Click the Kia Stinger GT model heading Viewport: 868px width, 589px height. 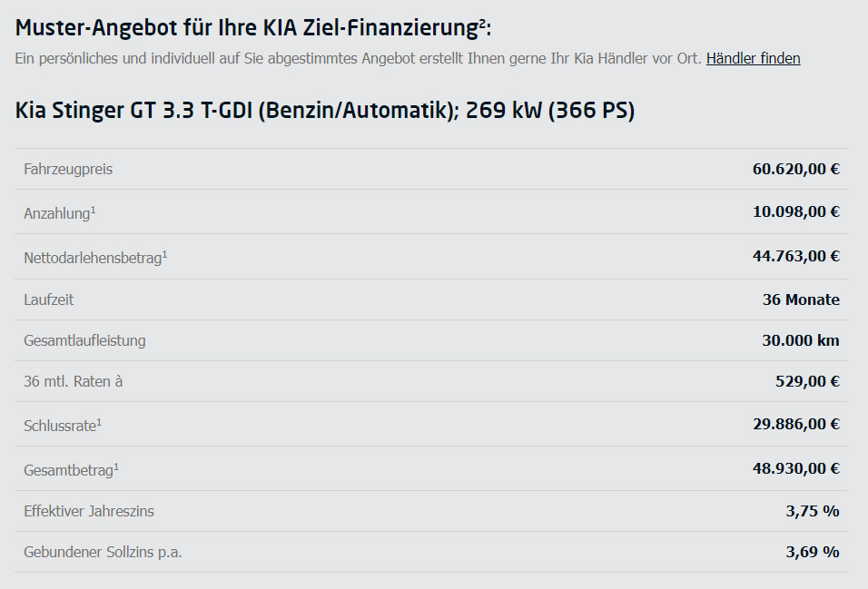point(324,112)
